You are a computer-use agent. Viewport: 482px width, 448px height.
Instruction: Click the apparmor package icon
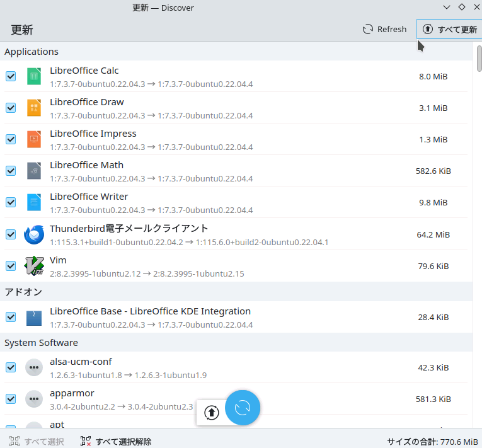coord(34,399)
